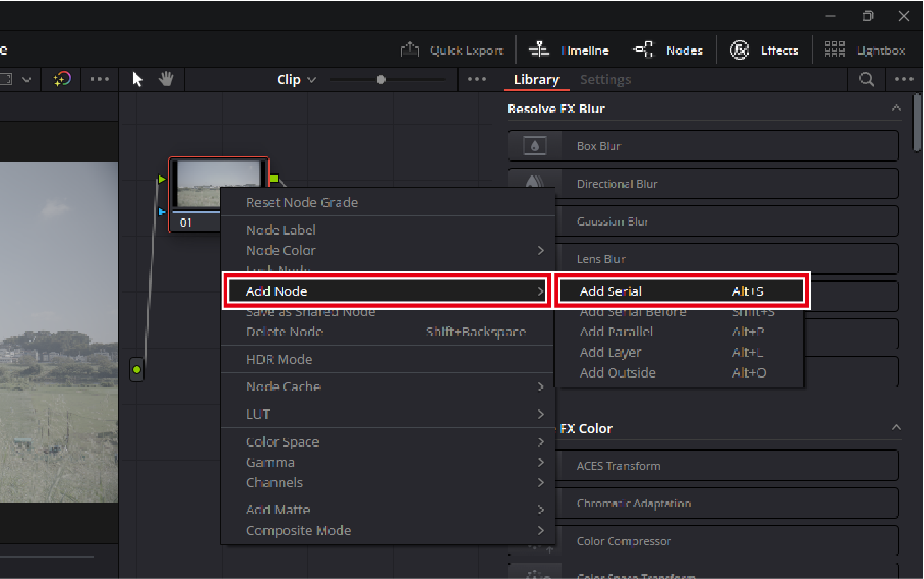The image size is (924, 579).
Task: Open the Clip mode dropdown
Action: [296, 80]
